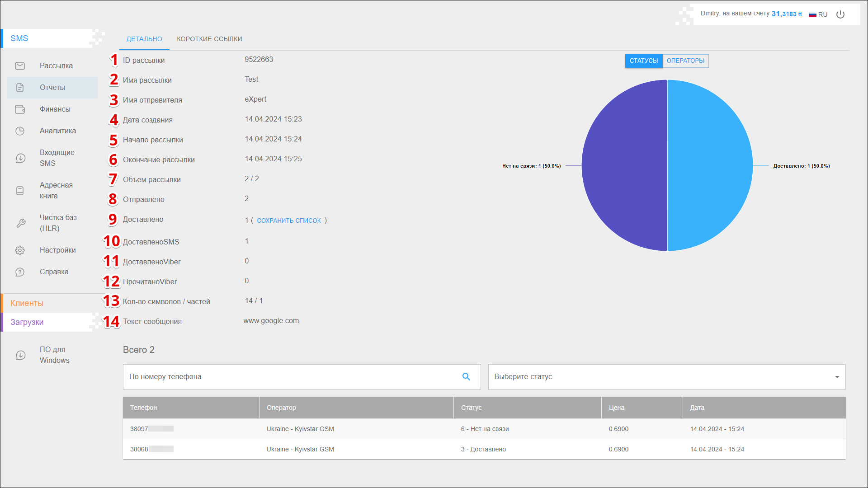Click the account balance 31,3183 link
The width and height of the screenshot is (868, 488).
tap(786, 14)
